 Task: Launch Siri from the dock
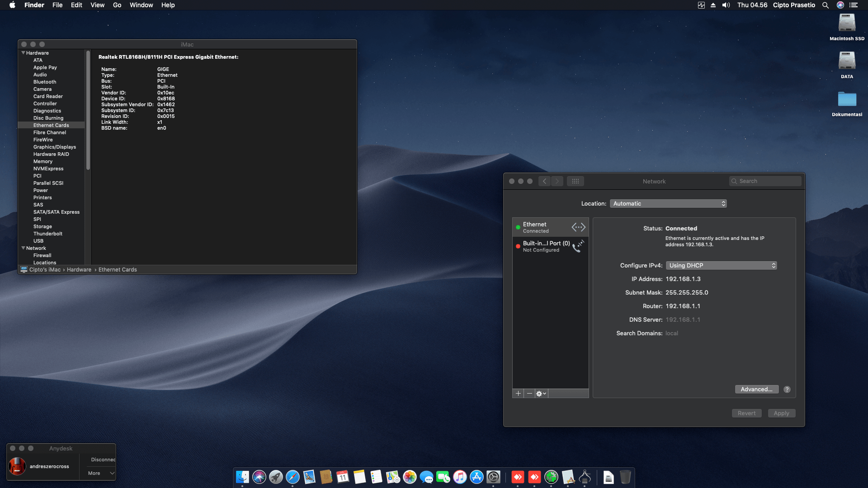(x=259, y=477)
